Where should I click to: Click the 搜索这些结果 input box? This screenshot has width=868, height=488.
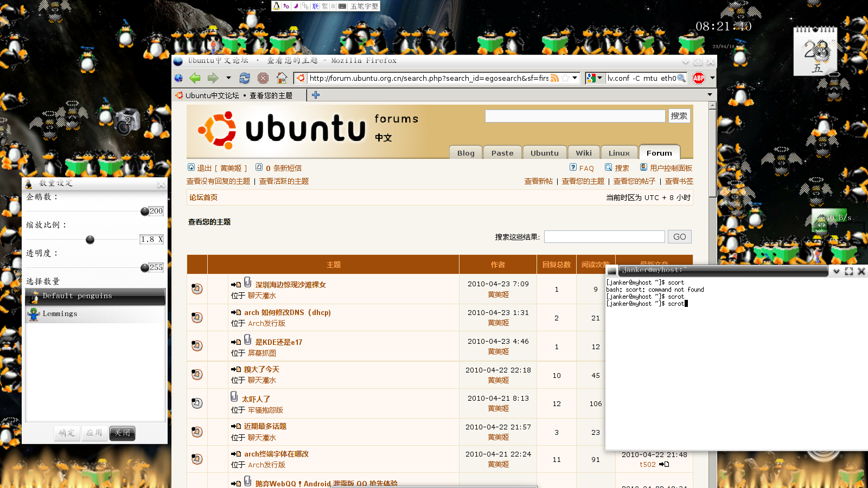click(x=604, y=236)
